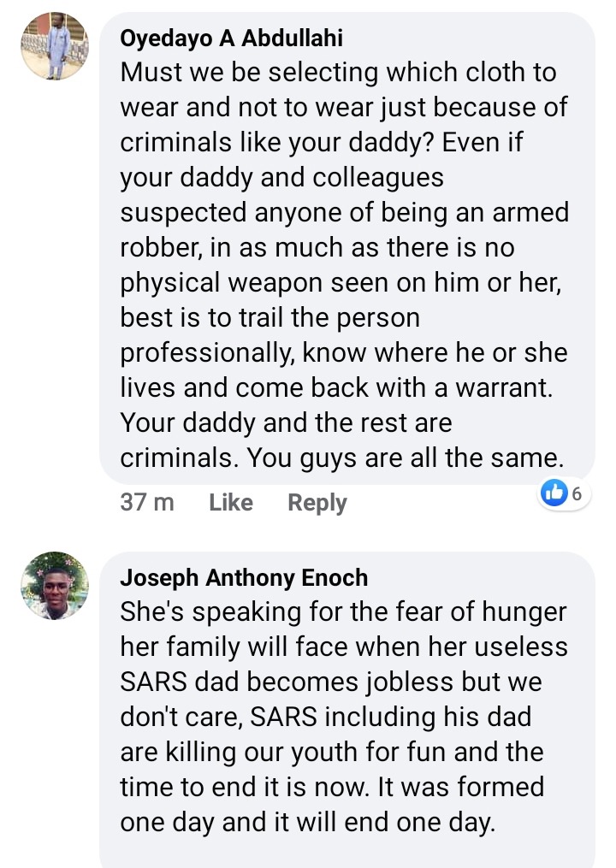Screen dimensions: 616x868
Task: Click the line "suspected anyone of being an armed"
Action: 344,212
